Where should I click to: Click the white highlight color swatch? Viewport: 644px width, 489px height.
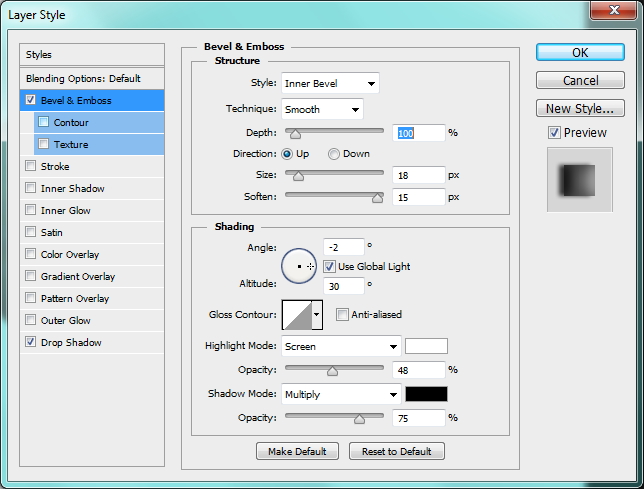click(426, 347)
